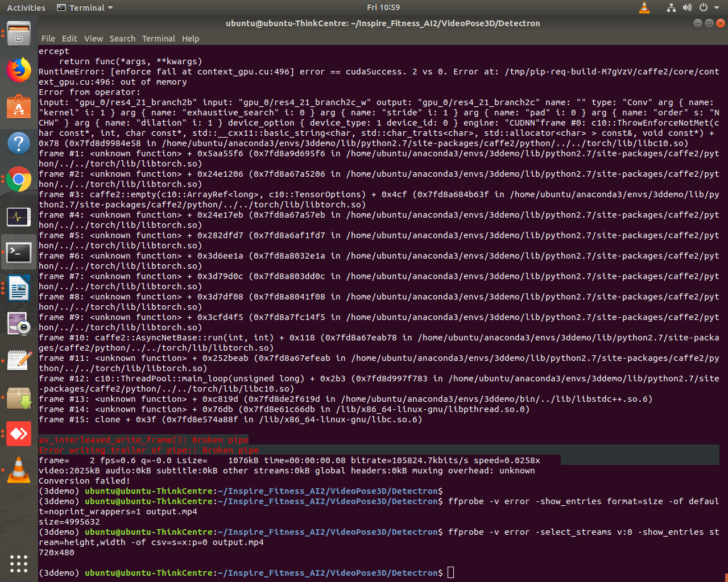Viewport: 728px width, 582px height.
Task: Click the red "av_interleaved_write_frame(): Broken pipe" line
Action: (144, 440)
